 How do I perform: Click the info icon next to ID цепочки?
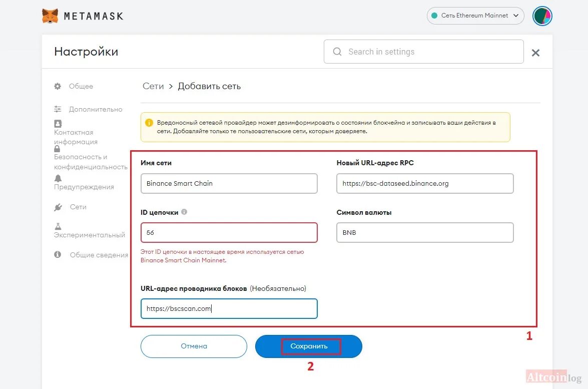coord(184,212)
